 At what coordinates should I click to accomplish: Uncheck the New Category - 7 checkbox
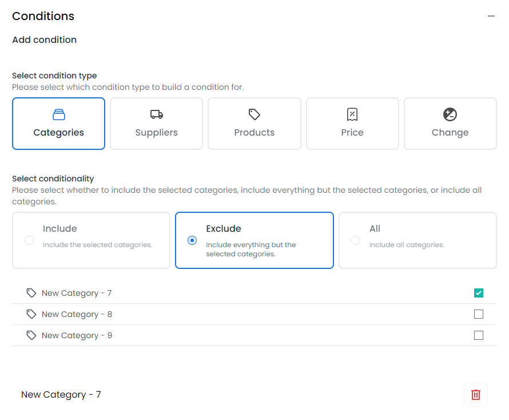click(x=479, y=293)
